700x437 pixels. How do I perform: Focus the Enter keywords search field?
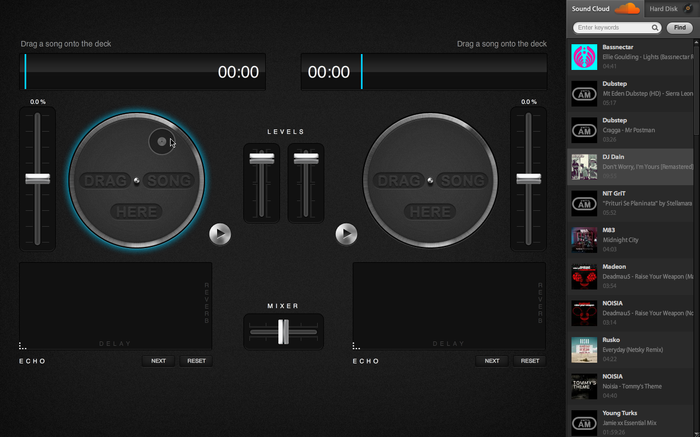pos(612,28)
